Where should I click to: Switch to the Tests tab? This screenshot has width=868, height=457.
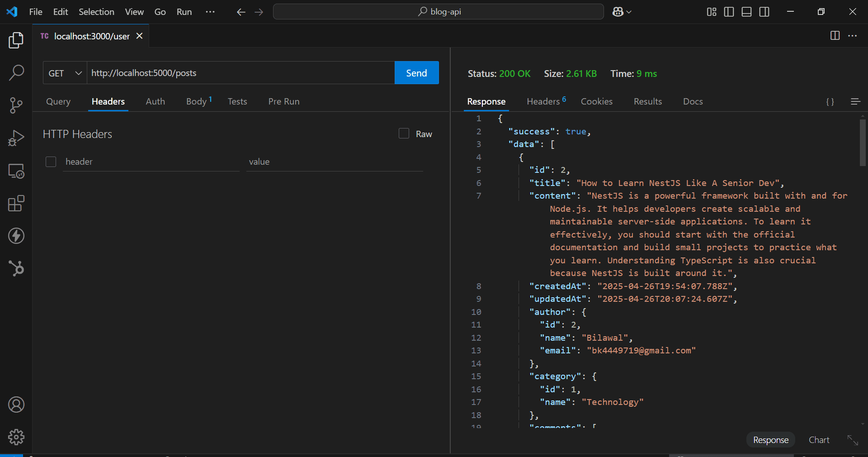(x=237, y=102)
